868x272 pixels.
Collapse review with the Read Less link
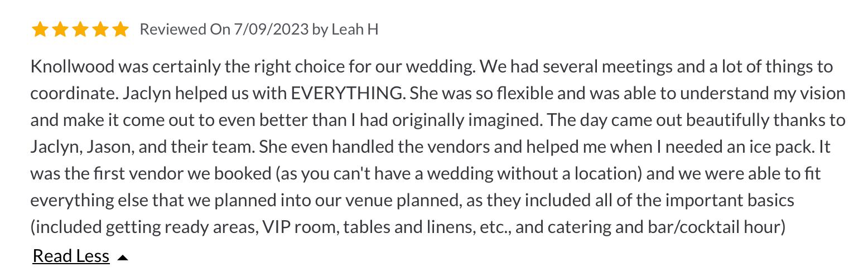(x=71, y=256)
